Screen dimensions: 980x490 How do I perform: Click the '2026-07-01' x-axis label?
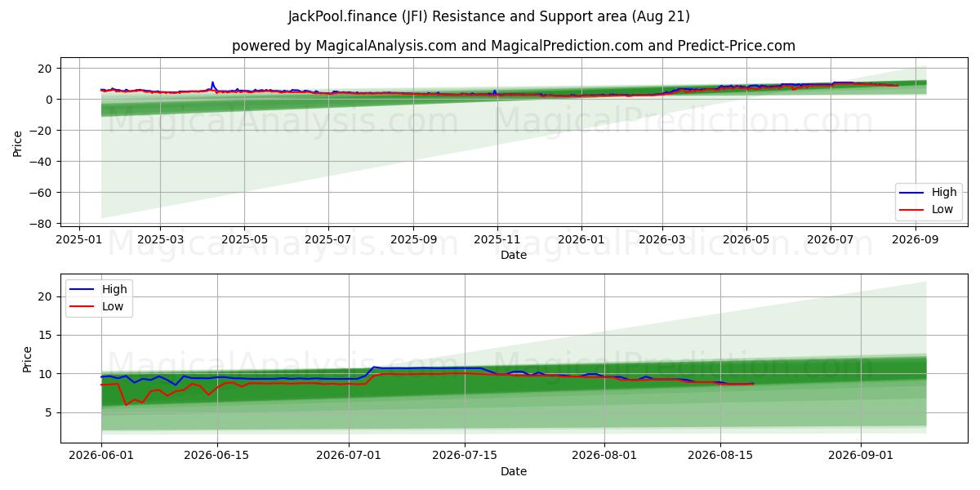(349, 456)
